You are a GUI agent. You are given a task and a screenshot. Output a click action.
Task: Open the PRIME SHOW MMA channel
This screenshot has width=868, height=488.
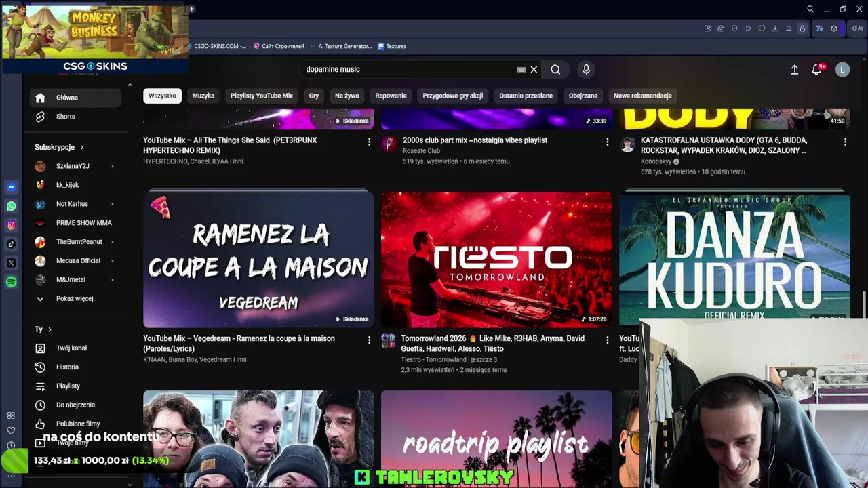[75, 223]
